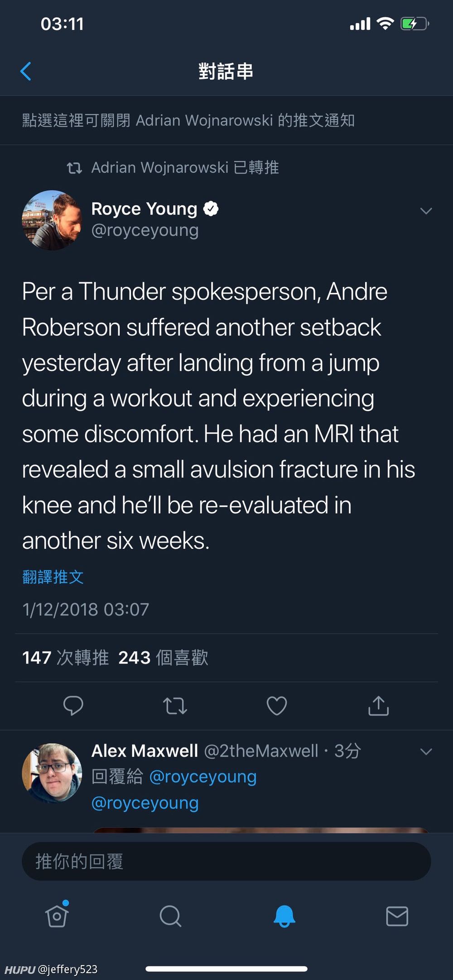Tap the translate tweet link
This screenshot has height=980, width=453.
pos(53,577)
